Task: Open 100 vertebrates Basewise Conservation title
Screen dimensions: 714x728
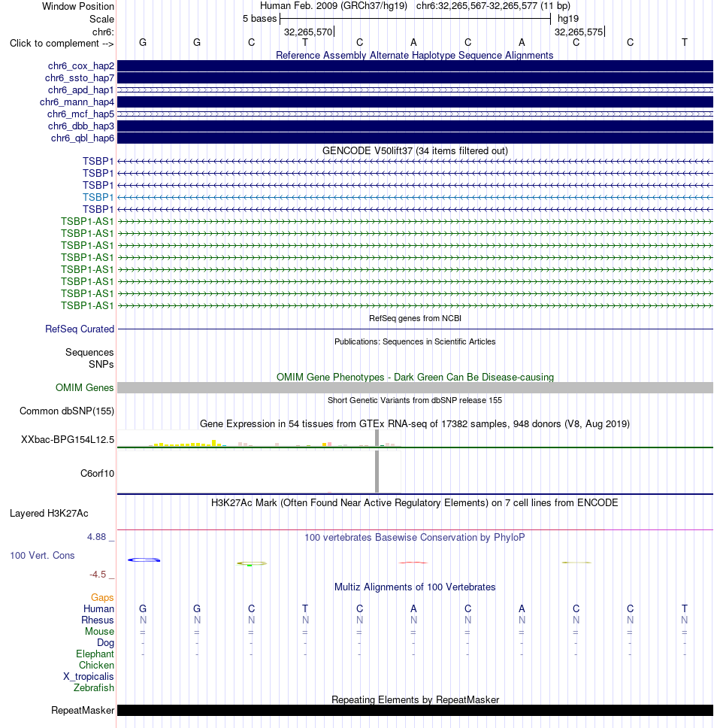Action: tap(415, 537)
